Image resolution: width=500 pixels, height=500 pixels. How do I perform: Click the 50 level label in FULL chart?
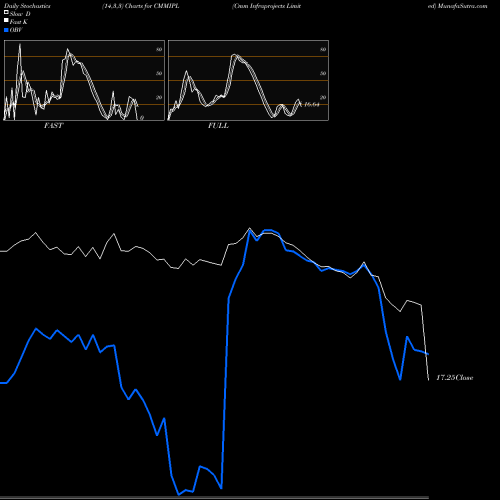(323, 73)
